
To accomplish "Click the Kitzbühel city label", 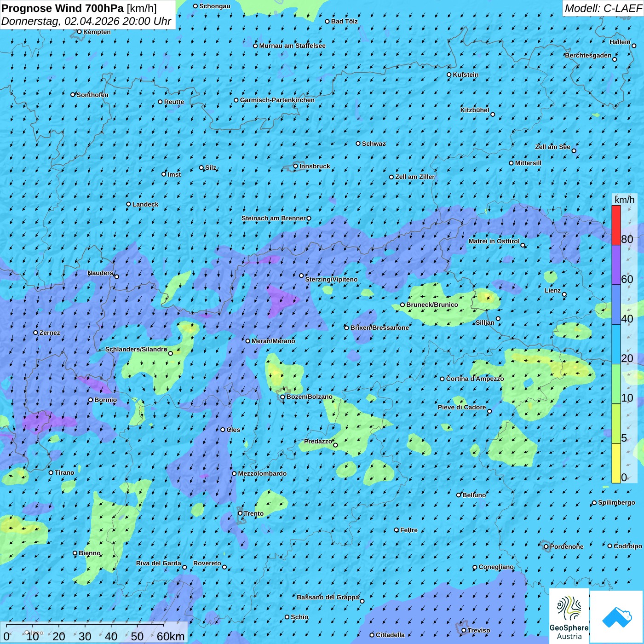I will (475, 110).
